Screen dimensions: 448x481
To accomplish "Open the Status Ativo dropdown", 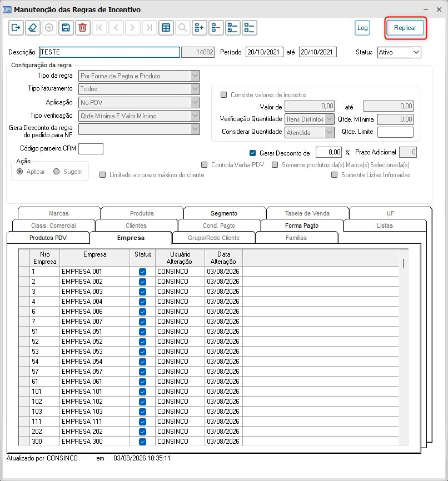I will (399, 52).
